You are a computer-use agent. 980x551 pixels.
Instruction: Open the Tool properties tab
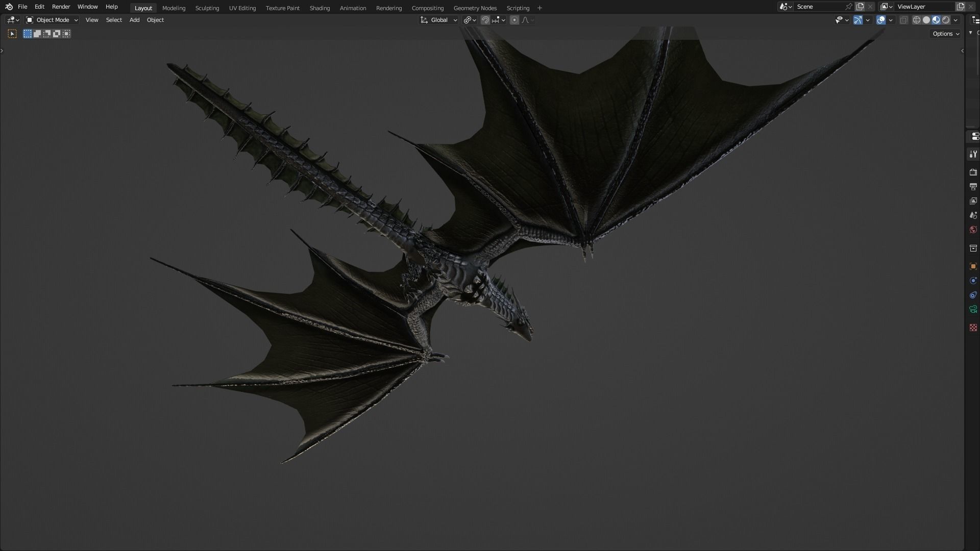click(973, 154)
